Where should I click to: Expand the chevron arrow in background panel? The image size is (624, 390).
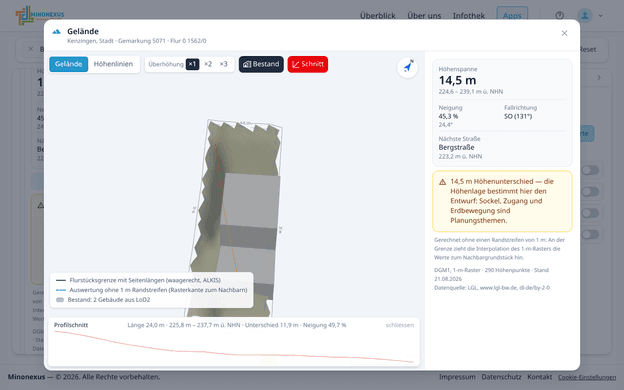click(x=599, y=78)
